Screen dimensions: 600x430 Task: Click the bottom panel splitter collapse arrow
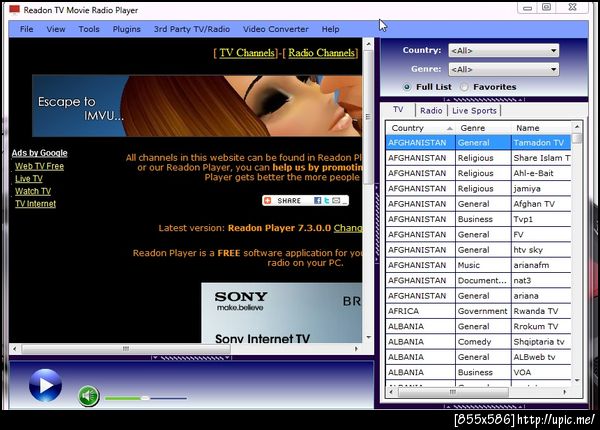click(191, 358)
